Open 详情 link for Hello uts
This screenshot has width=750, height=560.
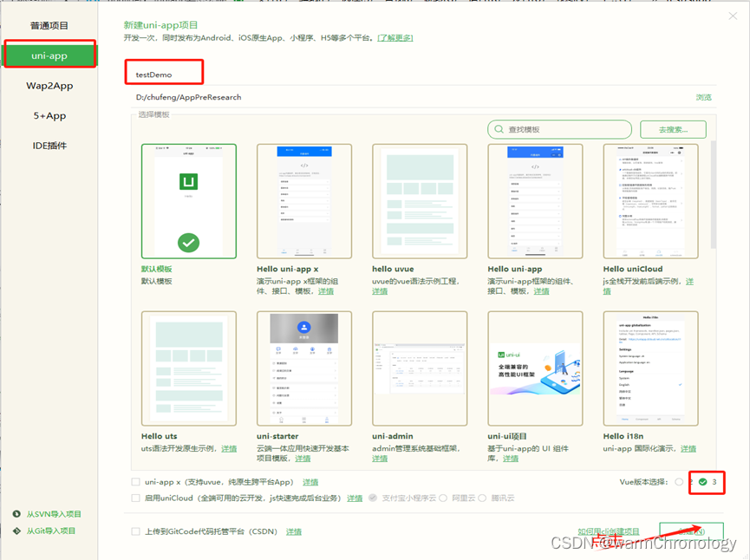pyautogui.click(x=229, y=448)
